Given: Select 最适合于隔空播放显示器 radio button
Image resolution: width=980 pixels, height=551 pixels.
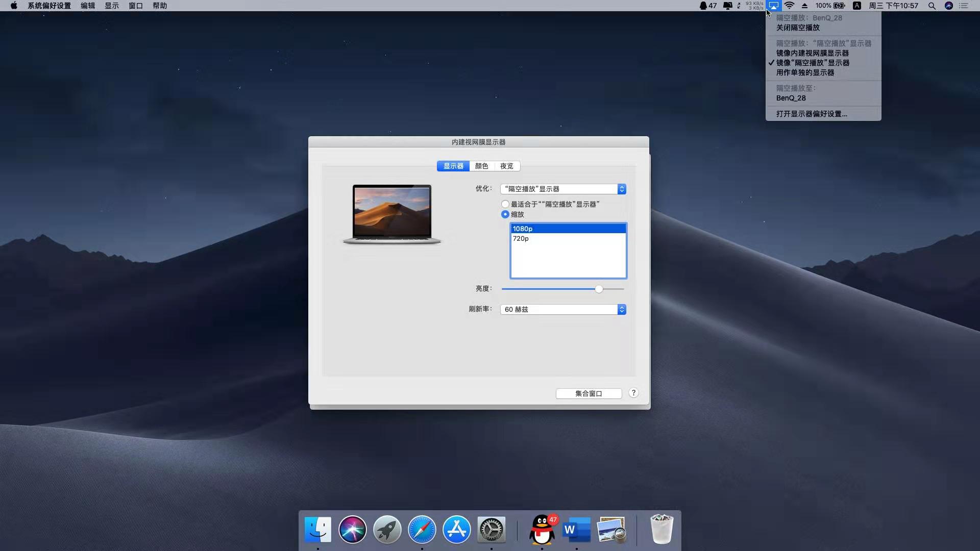Looking at the screenshot, I should point(505,204).
